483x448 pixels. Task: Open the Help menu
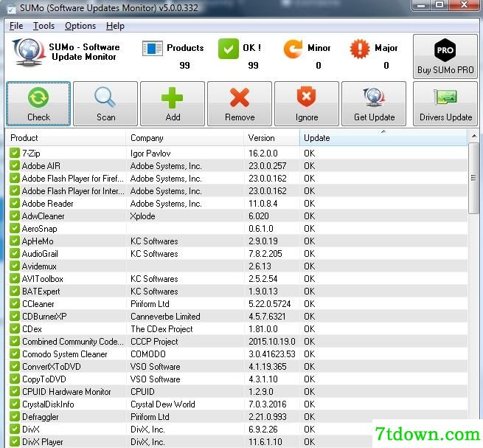tap(115, 26)
